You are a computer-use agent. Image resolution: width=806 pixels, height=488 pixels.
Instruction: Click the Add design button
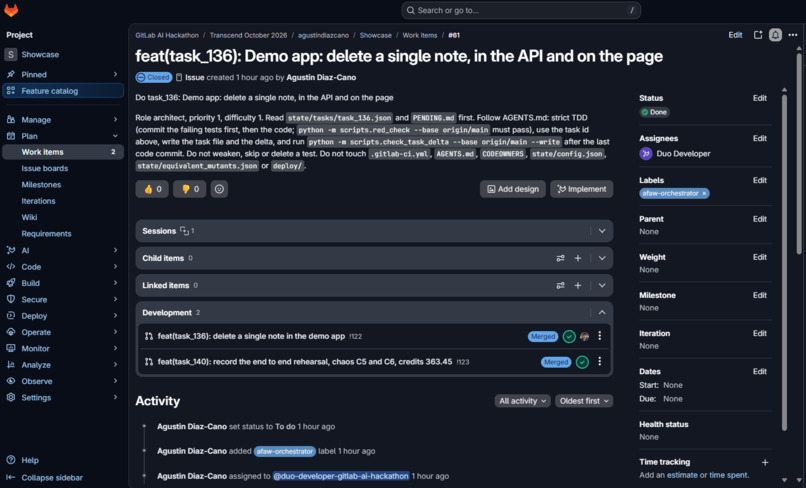tap(513, 189)
